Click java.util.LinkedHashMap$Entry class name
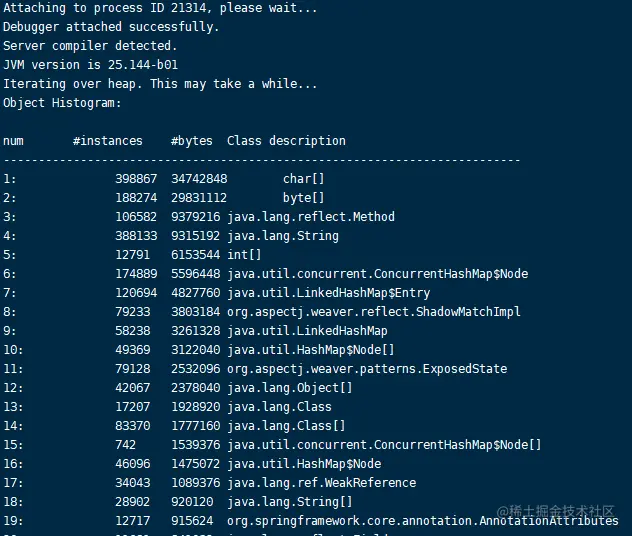 (328, 293)
